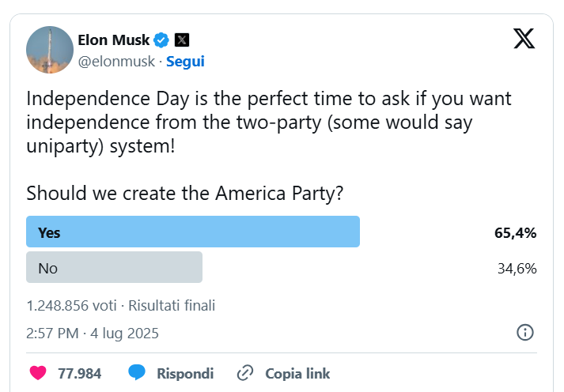Screen dimensions: 564x392
Task: Click the blue verified checkmark badge
Action: pyautogui.click(x=161, y=40)
